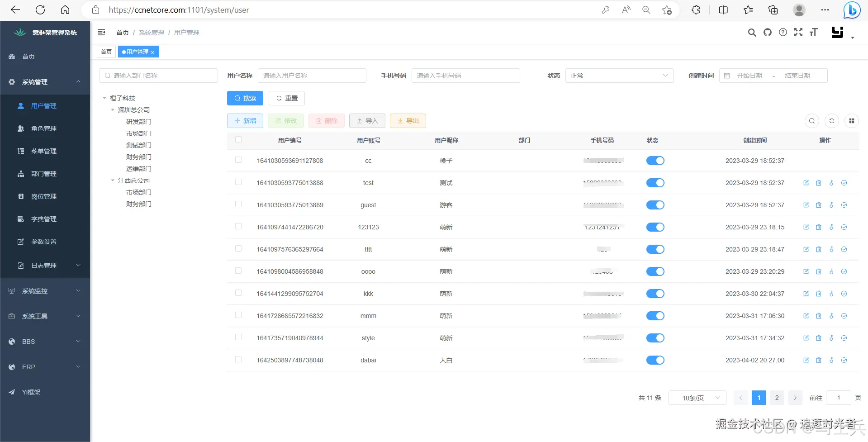Open the 状态 dropdown showing 正常
The height and width of the screenshot is (442, 868).
[619, 76]
